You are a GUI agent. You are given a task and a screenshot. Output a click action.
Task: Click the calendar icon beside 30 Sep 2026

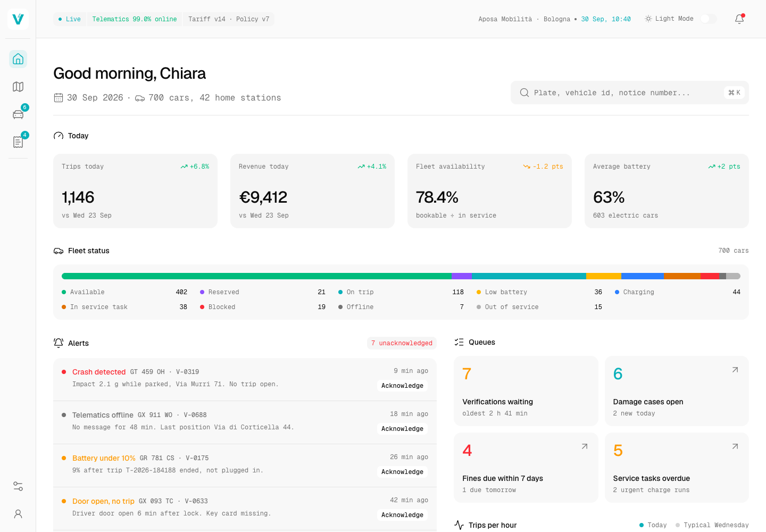[59, 98]
